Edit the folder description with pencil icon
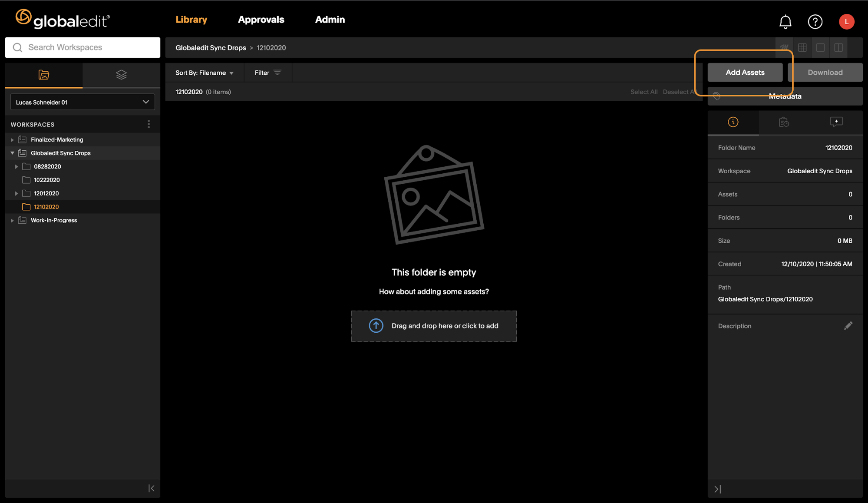This screenshot has height=503, width=868. coord(848,326)
